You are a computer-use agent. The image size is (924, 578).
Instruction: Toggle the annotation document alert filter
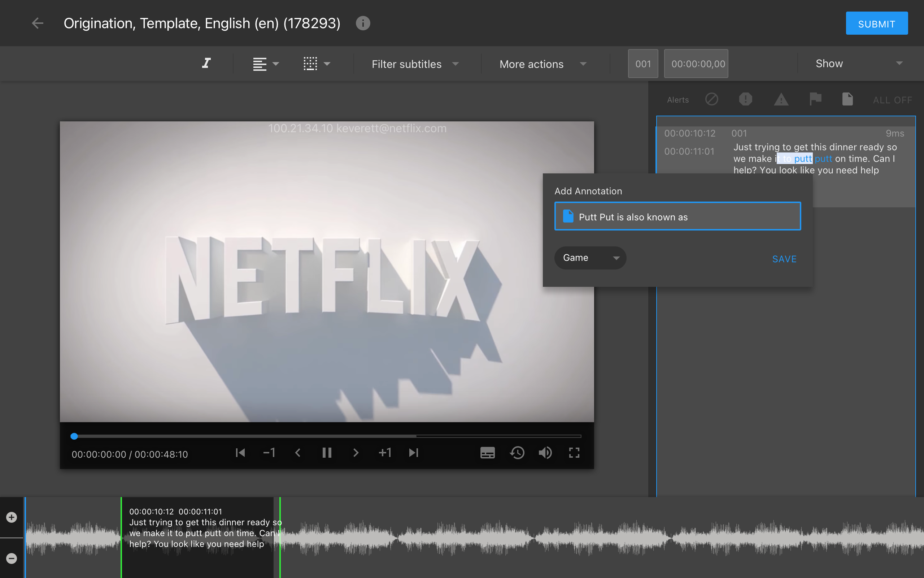(x=847, y=99)
